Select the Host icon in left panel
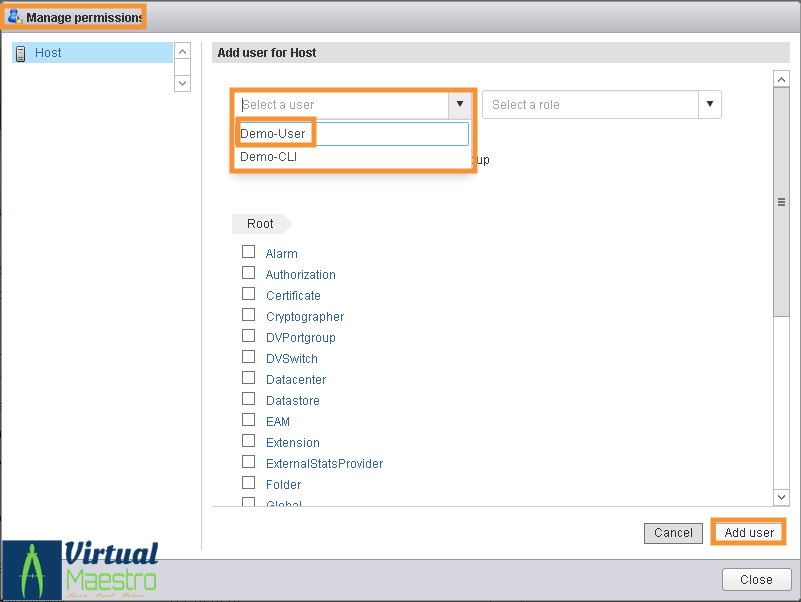Image resolution: width=801 pixels, height=602 pixels. (x=21, y=53)
